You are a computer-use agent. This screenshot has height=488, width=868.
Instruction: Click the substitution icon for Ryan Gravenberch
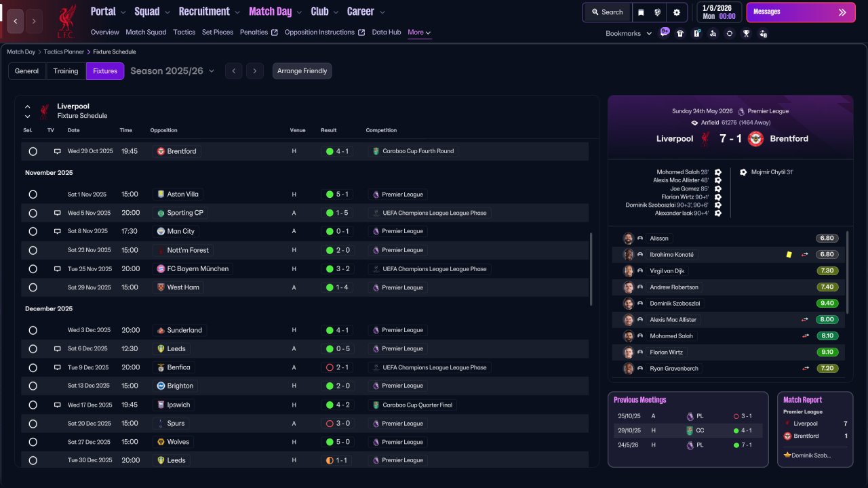tap(805, 369)
